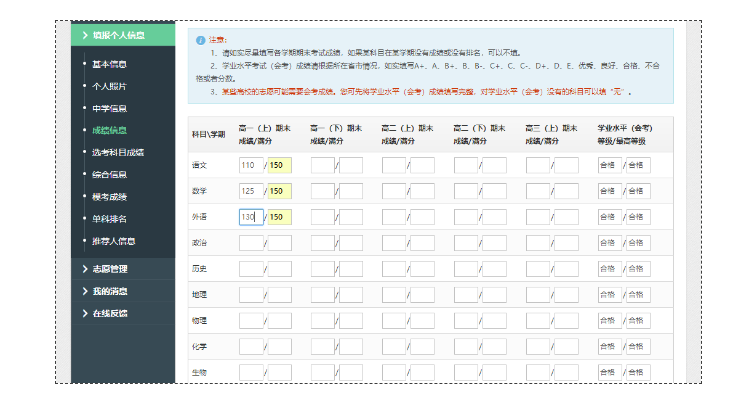The image size is (756, 400).
Task: Open 中学信息 sidebar item
Action: click(110, 108)
